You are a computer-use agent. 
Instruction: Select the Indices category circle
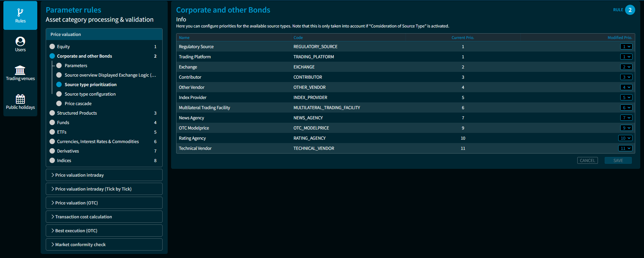(x=52, y=160)
